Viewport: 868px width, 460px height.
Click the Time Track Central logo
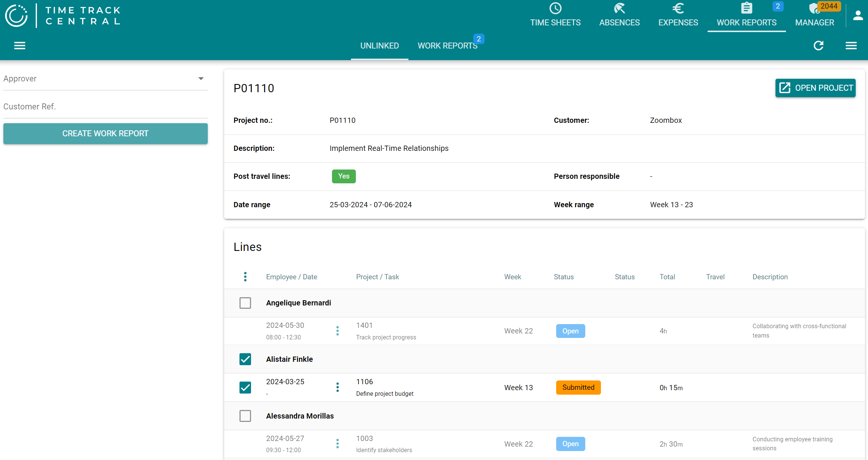pyautogui.click(x=63, y=16)
